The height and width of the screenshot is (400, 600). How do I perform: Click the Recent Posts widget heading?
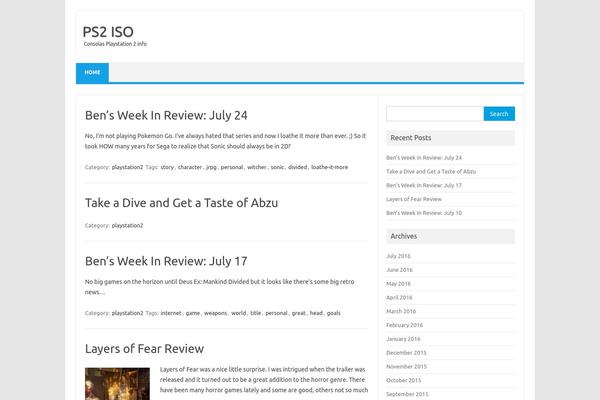coord(411,138)
